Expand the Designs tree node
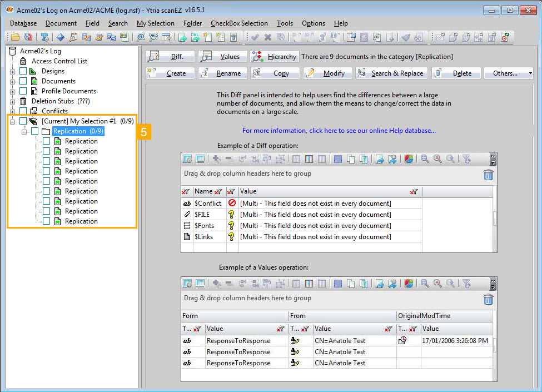Screen dimensions: 542x392 [x=13, y=71]
